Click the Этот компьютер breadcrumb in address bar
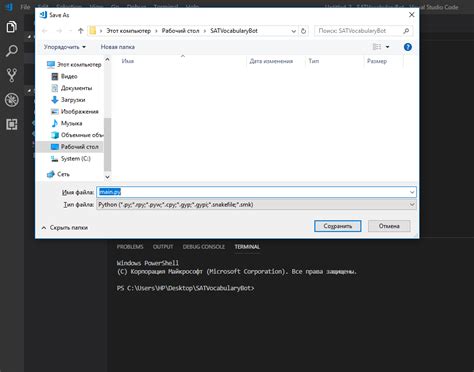This screenshot has height=372, width=474. 128,31
